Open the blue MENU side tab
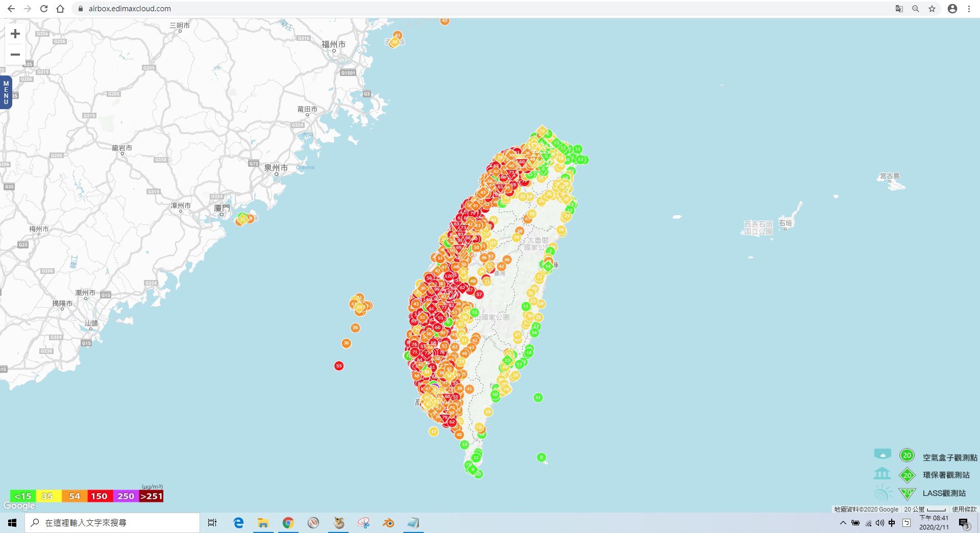The image size is (980, 533). click(x=6, y=92)
